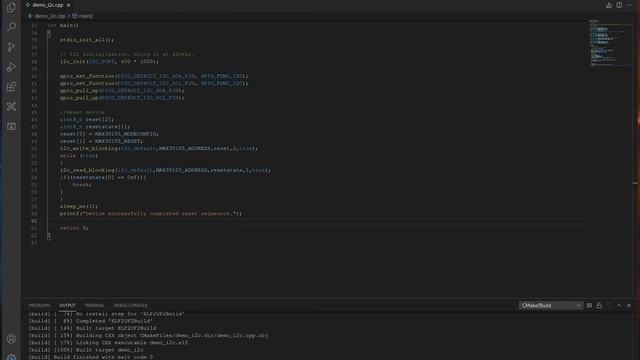Switch to the Problems panel tab
This screenshot has height=360, width=640.
point(39,305)
